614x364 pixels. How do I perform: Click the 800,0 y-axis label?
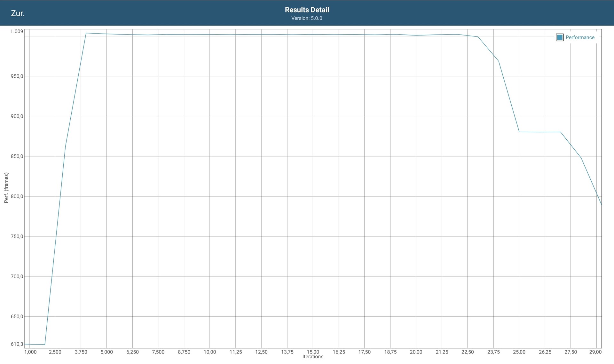point(17,196)
